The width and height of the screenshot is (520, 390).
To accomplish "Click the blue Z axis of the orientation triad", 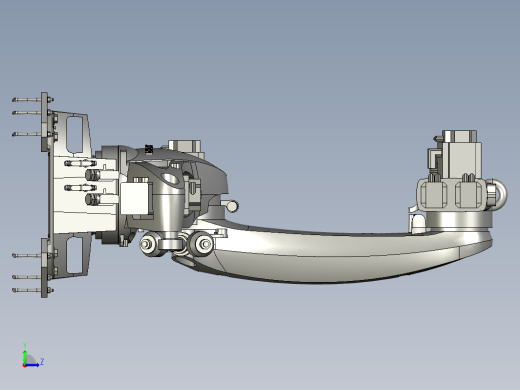I will pos(32,365).
